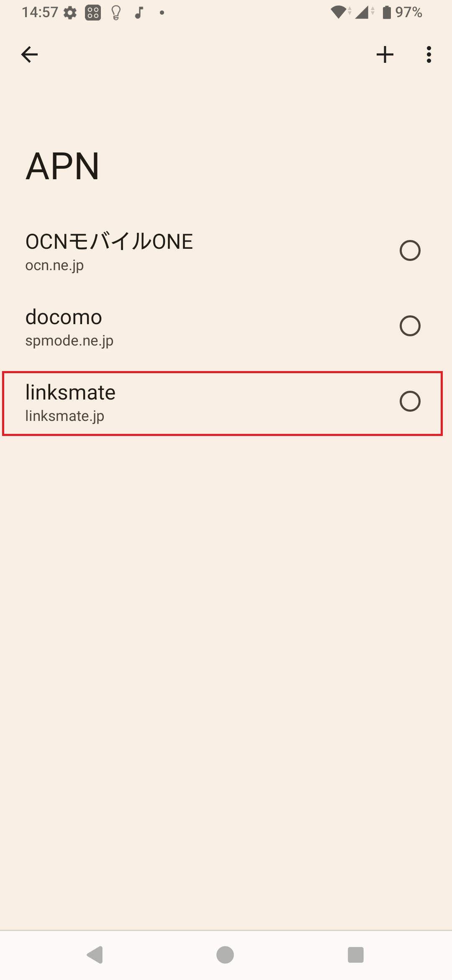Open linksmate APN entry name

[70, 392]
